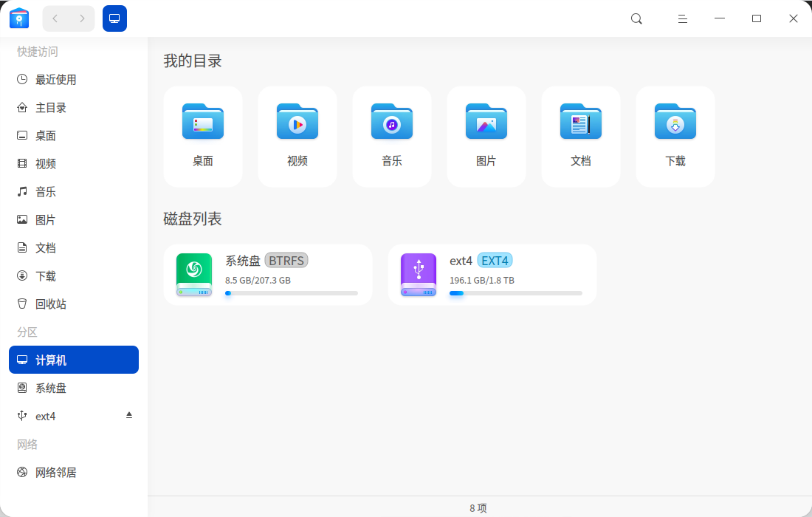This screenshot has height=517, width=812.
Task: Select 计算机 in the sidebar
Action: click(74, 360)
